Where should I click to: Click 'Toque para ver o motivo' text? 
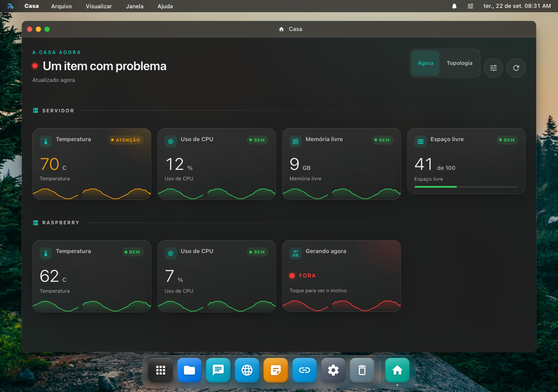click(318, 291)
